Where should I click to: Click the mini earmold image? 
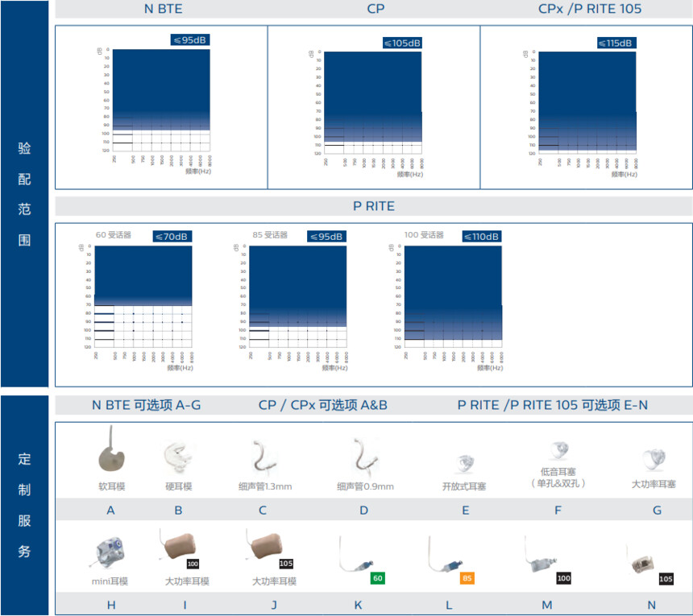[109, 552]
